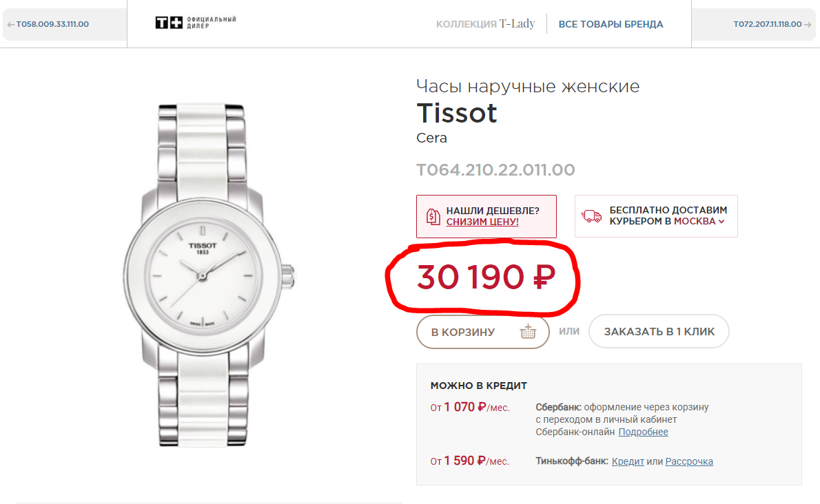Click the 30 190 ₽ price
This screenshot has height=504, width=820.
click(x=486, y=277)
